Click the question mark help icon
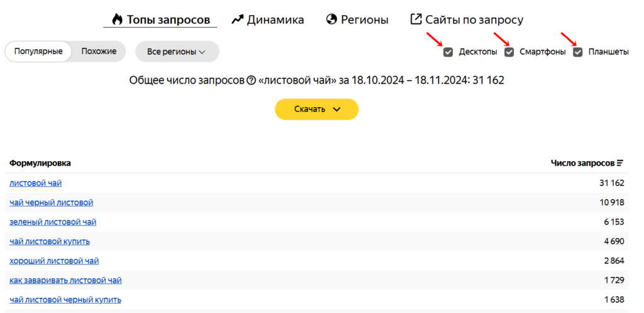The image size is (644, 313). click(x=251, y=81)
